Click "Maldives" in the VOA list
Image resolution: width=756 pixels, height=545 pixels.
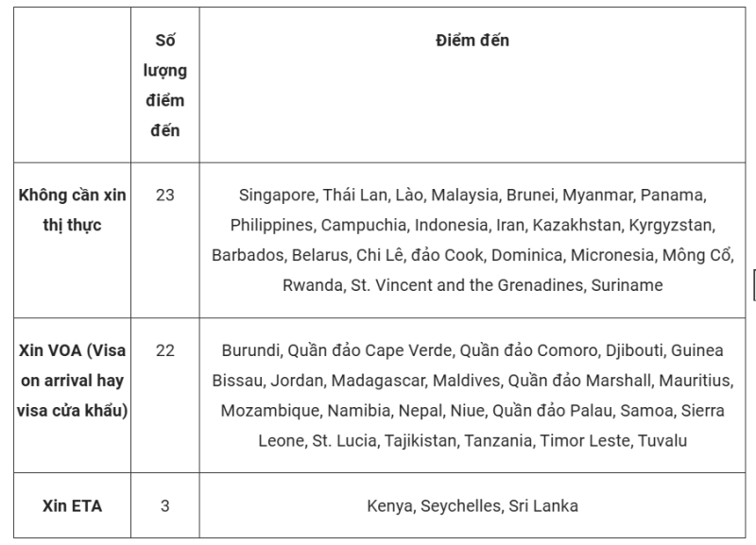pos(465,381)
